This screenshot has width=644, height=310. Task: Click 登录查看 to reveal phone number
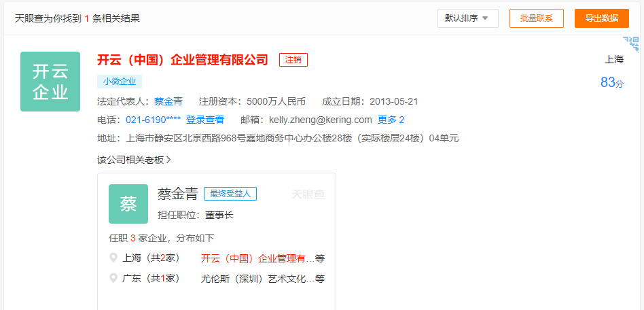click(205, 120)
